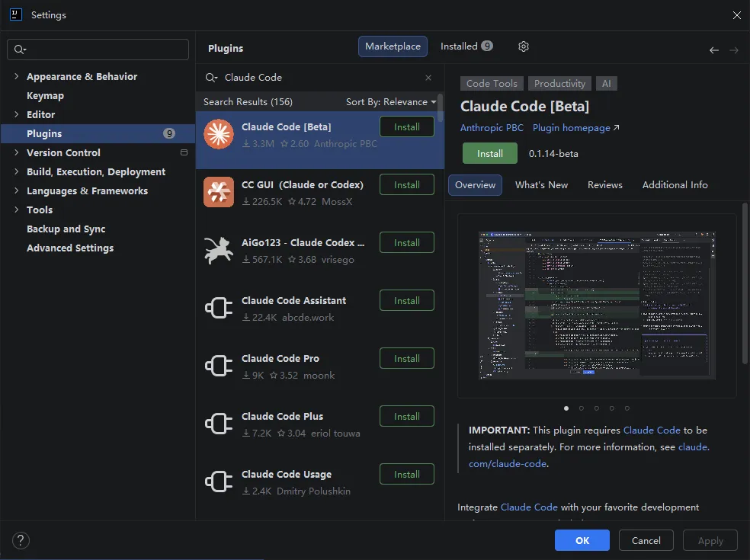The width and height of the screenshot is (750, 560).
Task: Click the Claude Code Plus plug icon
Action: coord(219,424)
